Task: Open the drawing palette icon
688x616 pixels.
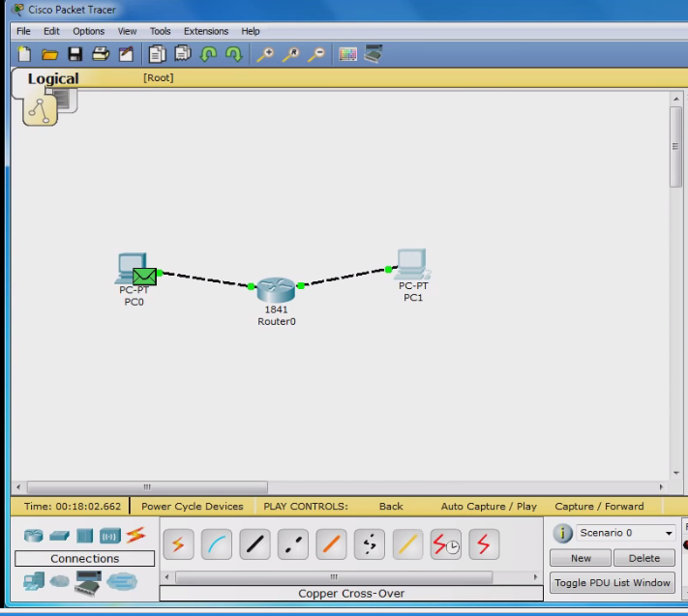Action: click(347, 54)
